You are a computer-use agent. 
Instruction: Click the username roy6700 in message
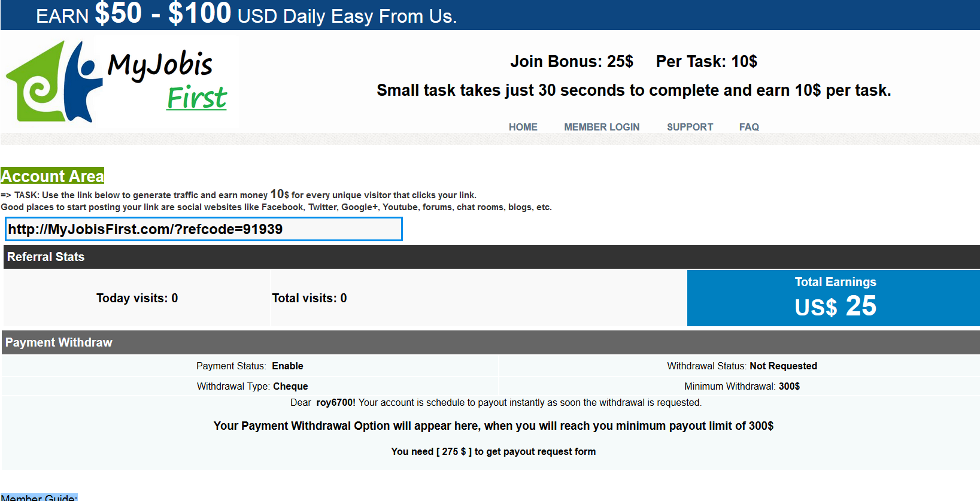pos(335,402)
